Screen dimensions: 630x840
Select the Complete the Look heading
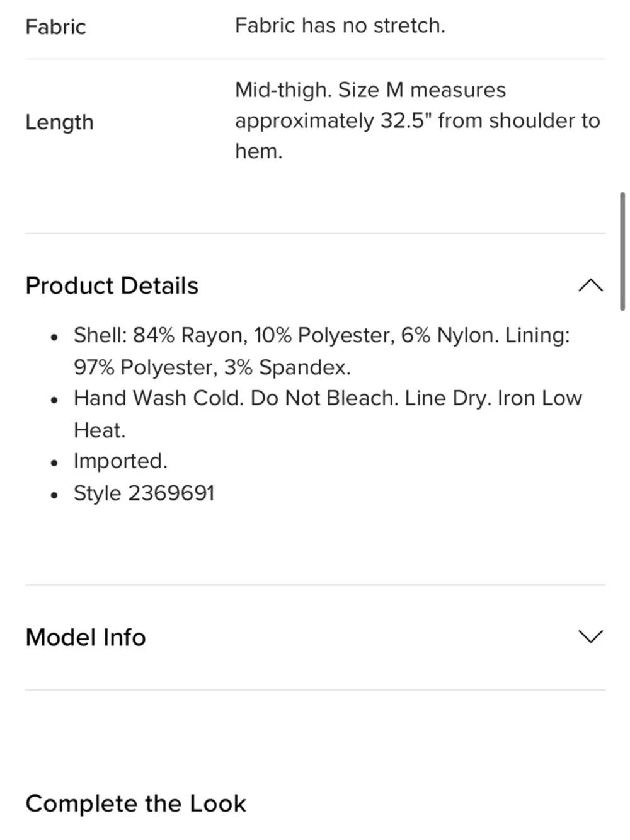pos(135,803)
